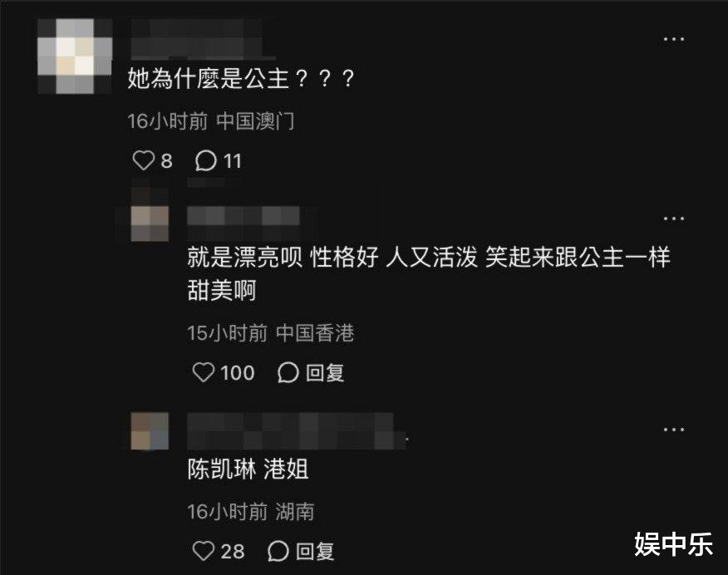
Task: Click 回复 text under the 100-like reply
Action: 325,372
